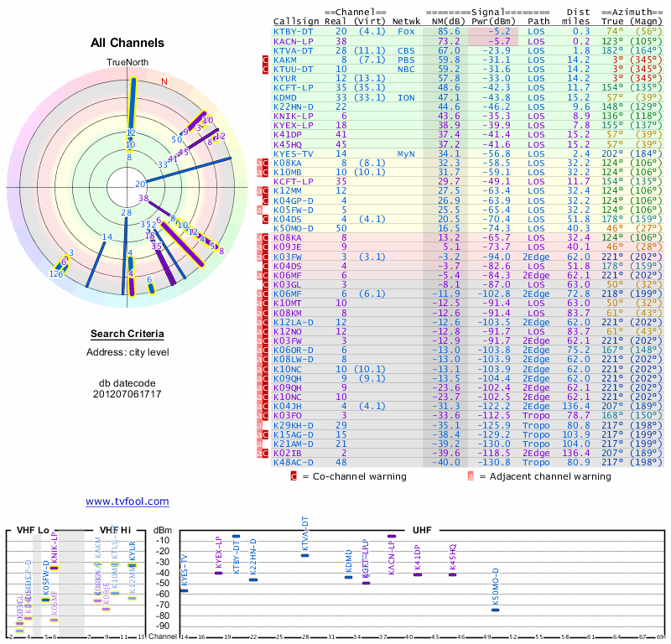Click the K45HQ marker in the UHF chart
The image size is (671, 644).
click(452, 574)
